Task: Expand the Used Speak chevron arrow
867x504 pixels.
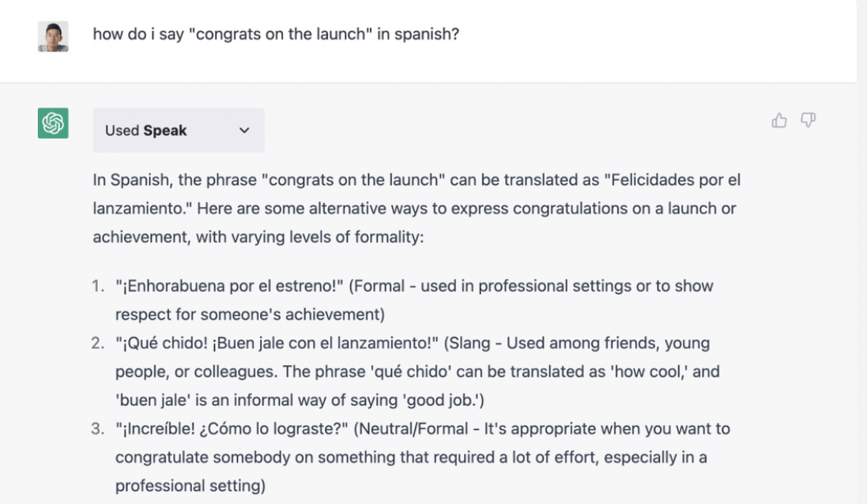Action: (x=244, y=130)
